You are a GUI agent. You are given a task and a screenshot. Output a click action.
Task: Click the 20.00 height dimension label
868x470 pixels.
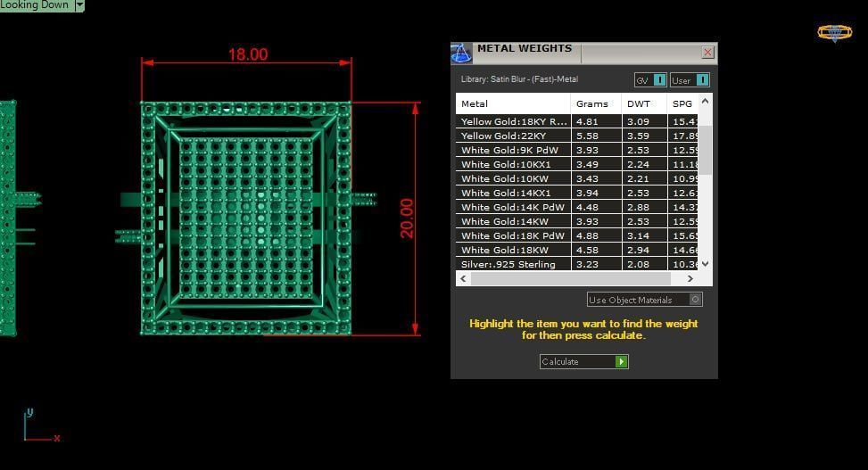click(407, 219)
